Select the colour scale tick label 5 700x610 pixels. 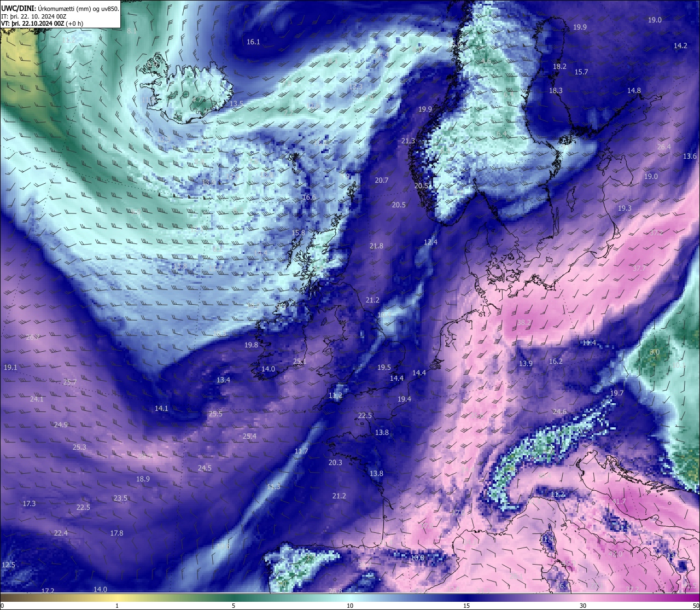(234, 606)
